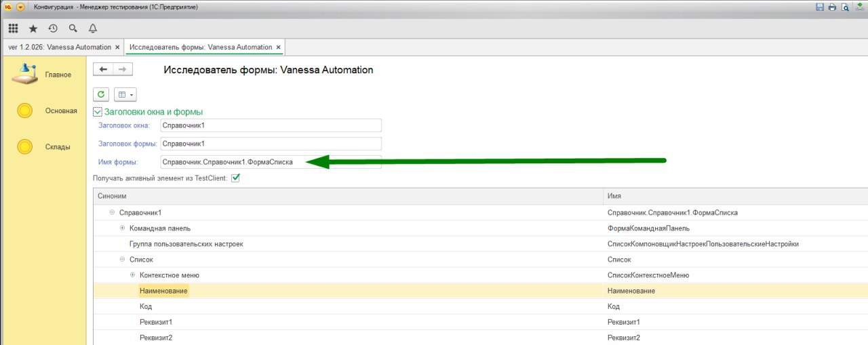This screenshot has height=345, width=868.
Task: Click the Заголовок формы input field
Action: click(x=271, y=144)
